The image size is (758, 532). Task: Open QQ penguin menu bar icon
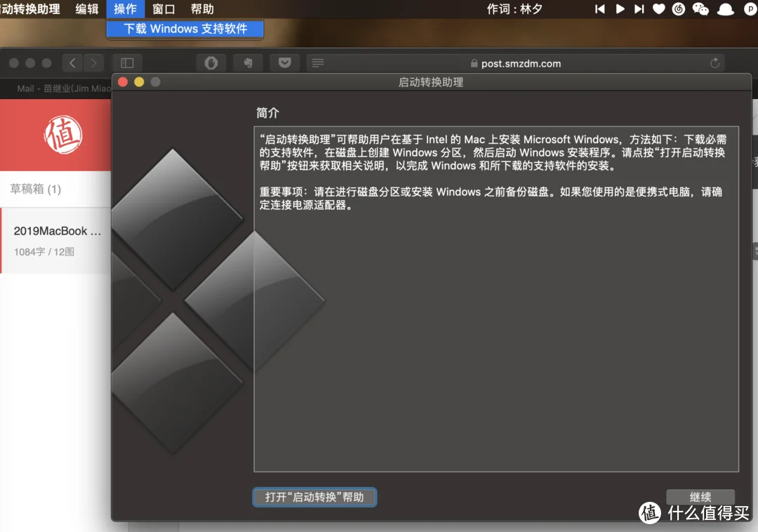pos(726,9)
